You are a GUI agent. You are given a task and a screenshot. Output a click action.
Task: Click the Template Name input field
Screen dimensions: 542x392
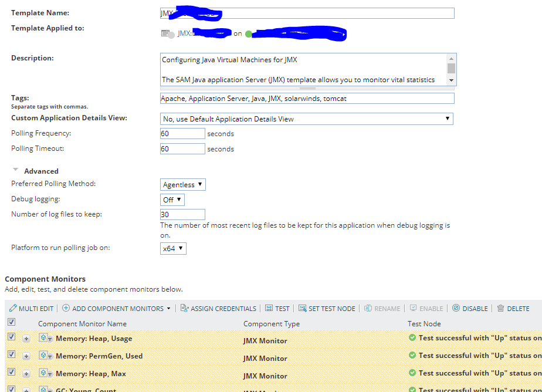coord(307,13)
